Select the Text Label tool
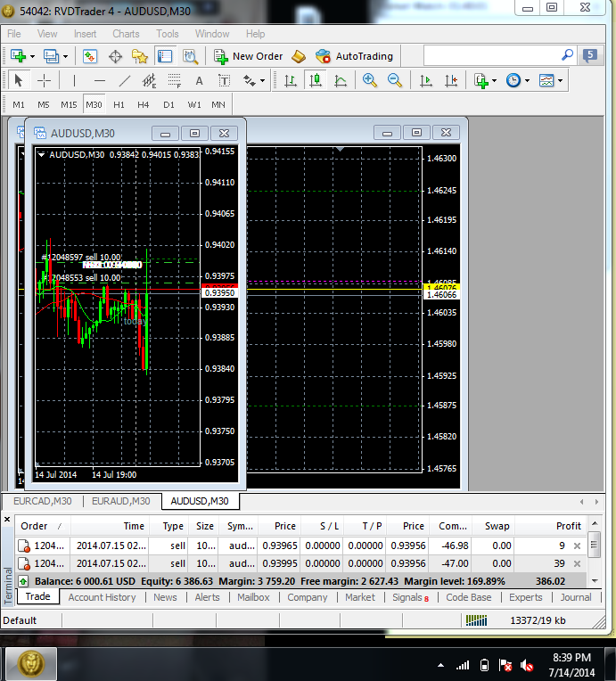Viewport: 616px width, 681px height. click(x=224, y=81)
